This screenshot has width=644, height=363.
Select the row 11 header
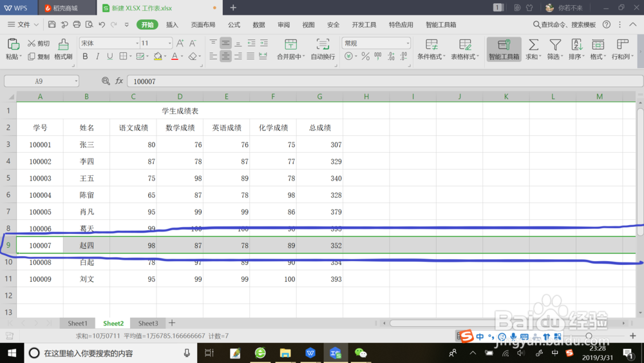point(8,279)
